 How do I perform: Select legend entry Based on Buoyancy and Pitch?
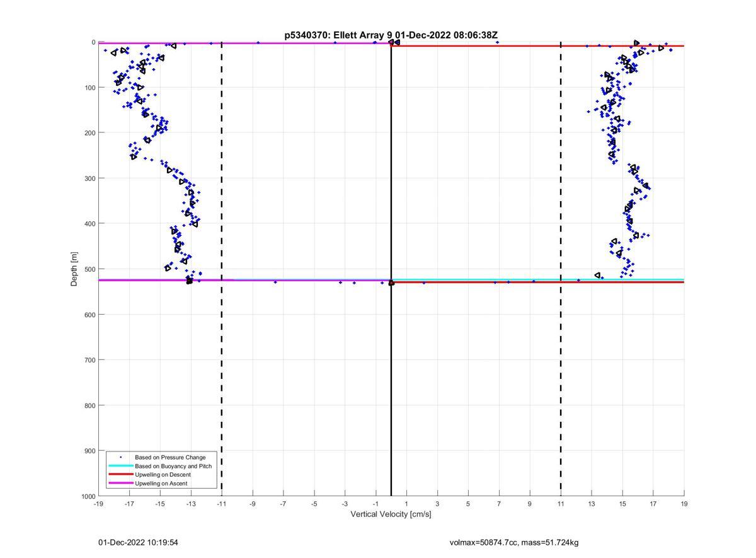pyautogui.click(x=173, y=466)
